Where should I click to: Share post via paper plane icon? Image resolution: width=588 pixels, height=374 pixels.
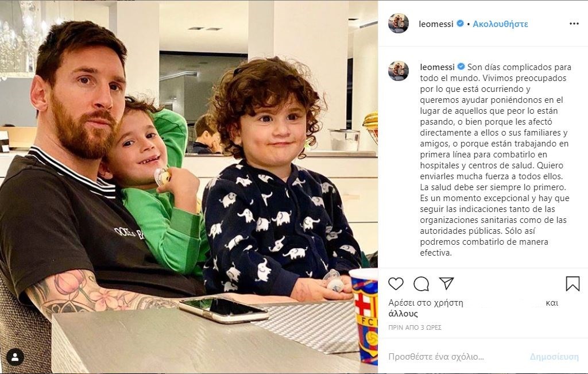tap(447, 283)
